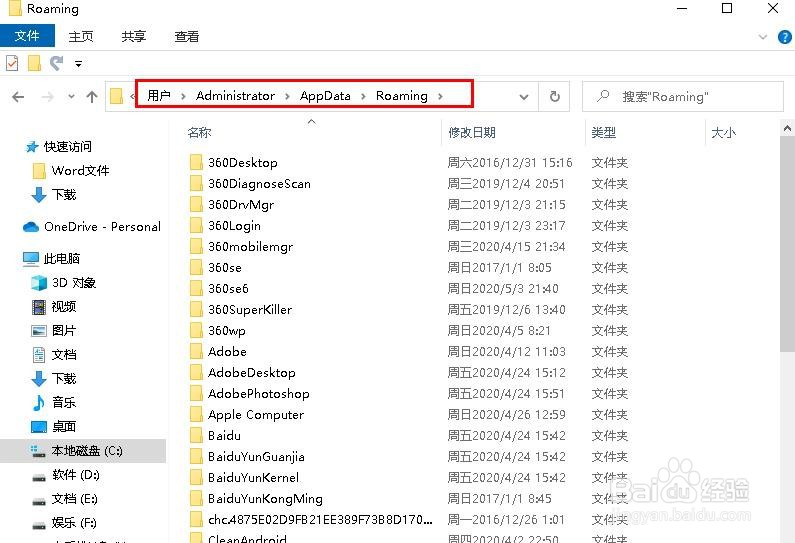Select Word文件 folder in navigation pane
This screenshot has width=795, height=543.
click(x=80, y=170)
